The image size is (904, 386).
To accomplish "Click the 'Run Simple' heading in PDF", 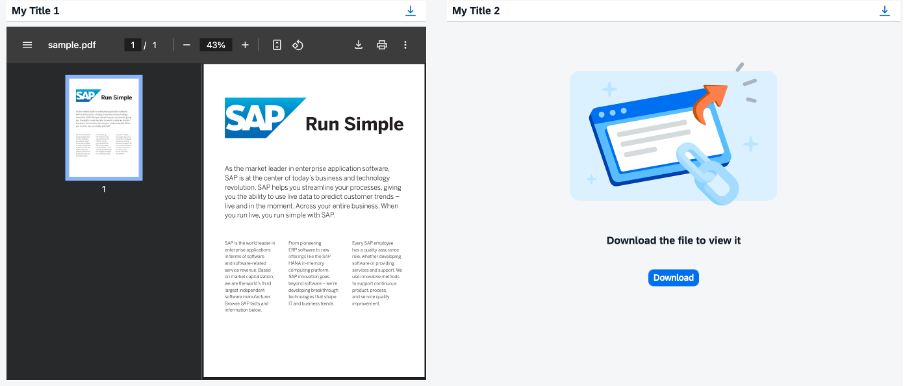I will pyautogui.click(x=355, y=124).
